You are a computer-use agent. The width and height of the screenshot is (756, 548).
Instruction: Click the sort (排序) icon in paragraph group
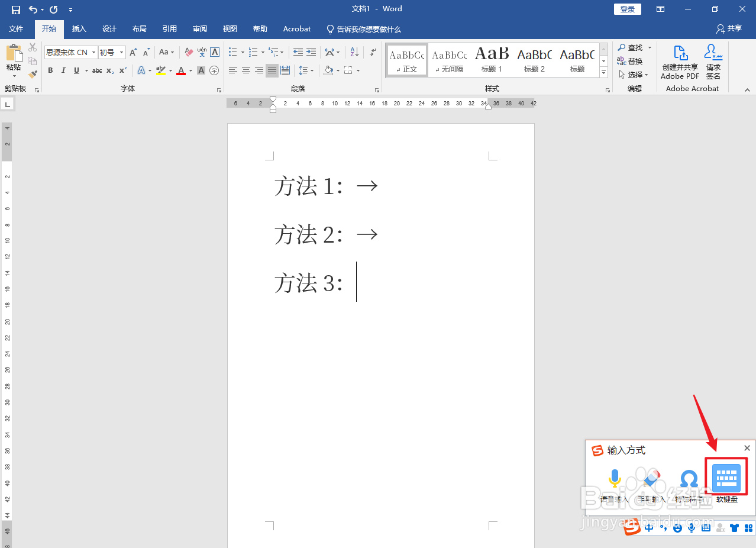point(354,52)
